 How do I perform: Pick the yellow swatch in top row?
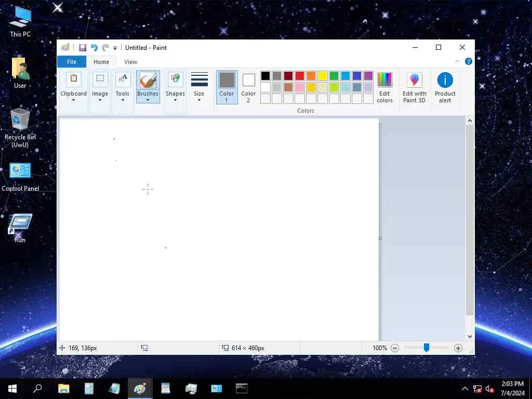[x=323, y=76]
